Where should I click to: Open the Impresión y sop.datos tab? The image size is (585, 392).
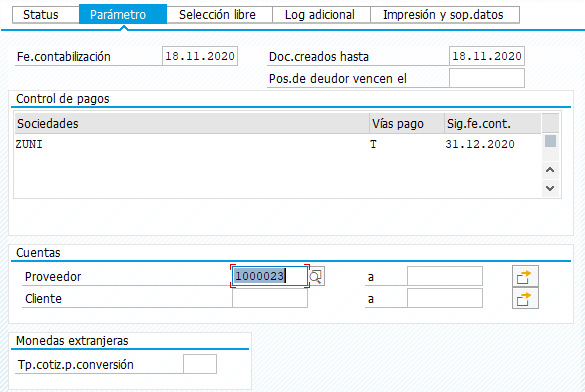[x=445, y=15]
